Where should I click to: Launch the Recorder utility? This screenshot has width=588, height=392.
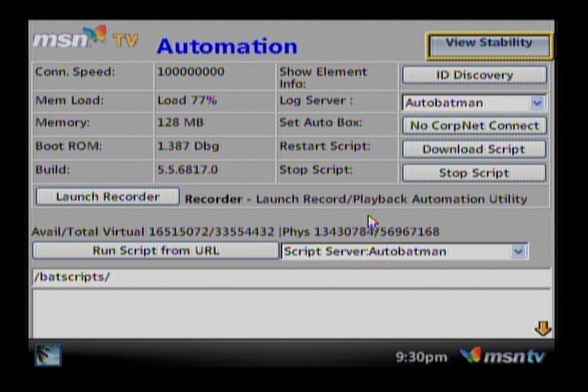pos(107,197)
